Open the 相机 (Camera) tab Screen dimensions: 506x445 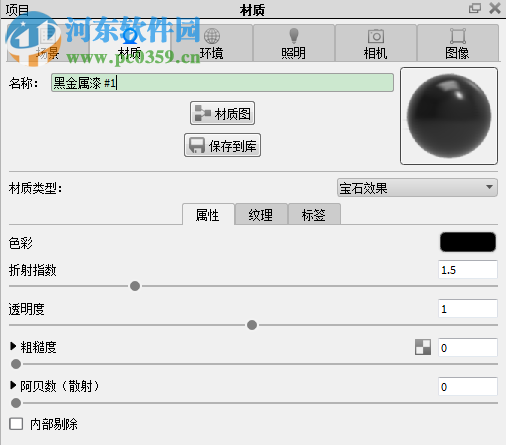point(376,43)
